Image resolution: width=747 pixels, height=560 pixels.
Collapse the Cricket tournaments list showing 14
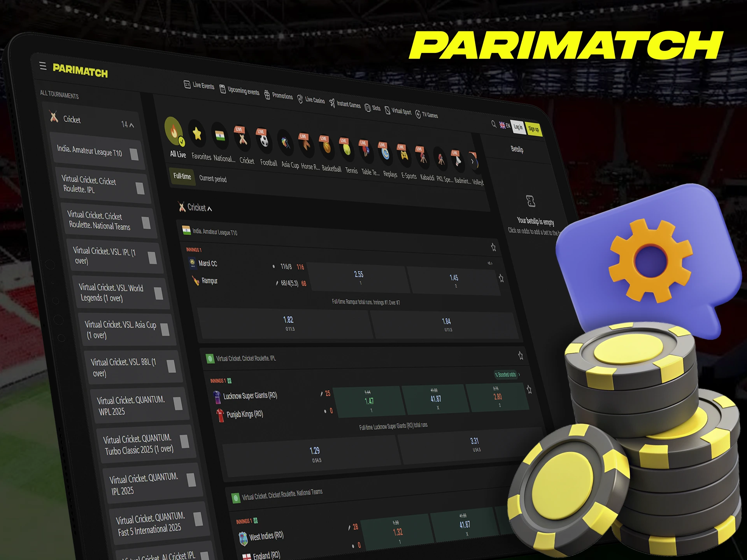coord(132,125)
